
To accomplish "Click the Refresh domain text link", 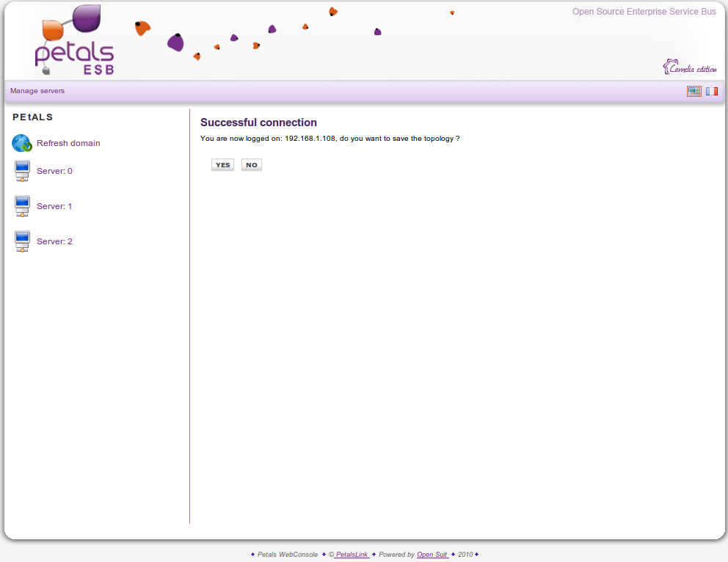I will tap(68, 143).
